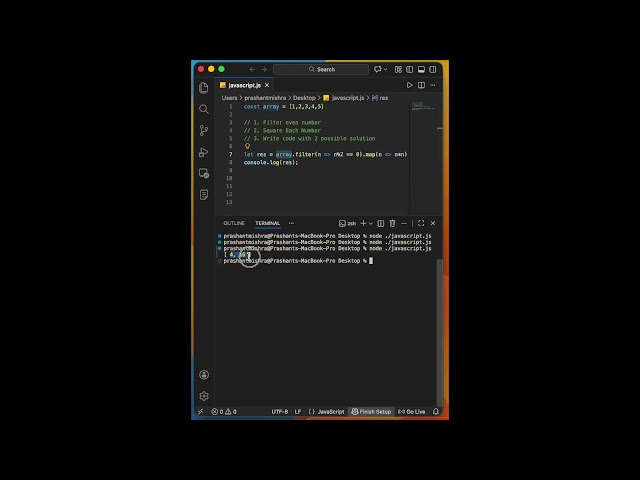Click the terminal prompt cursor line
Image resolution: width=640 pixels, height=480 pixels.
[x=298, y=261]
